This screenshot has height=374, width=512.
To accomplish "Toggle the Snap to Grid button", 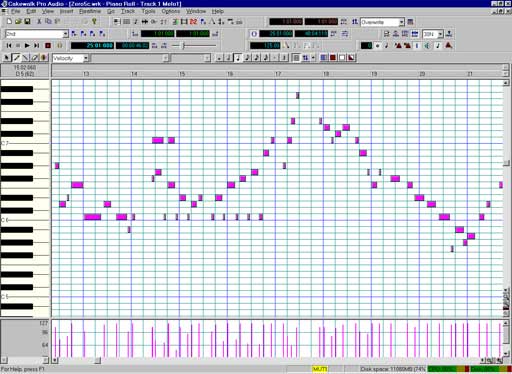I will [x=296, y=58].
